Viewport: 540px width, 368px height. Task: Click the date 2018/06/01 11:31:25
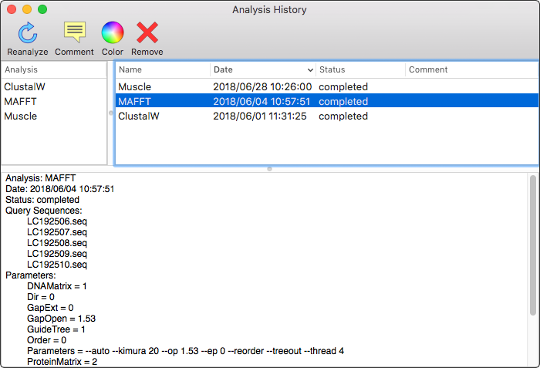point(260,116)
